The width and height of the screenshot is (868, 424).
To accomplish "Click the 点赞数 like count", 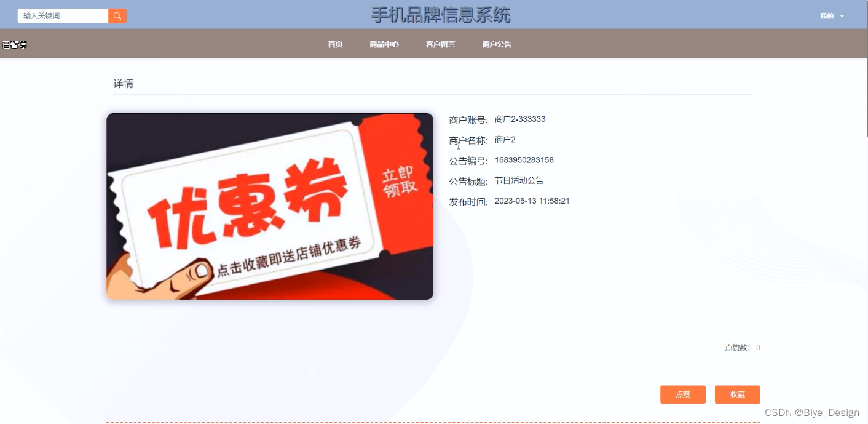I will pos(743,348).
